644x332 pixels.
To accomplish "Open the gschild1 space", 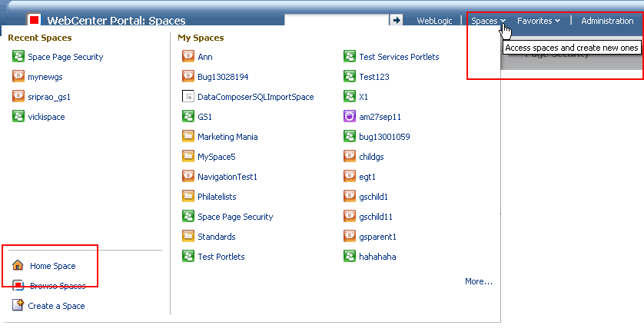I will click(x=373, y=197).
